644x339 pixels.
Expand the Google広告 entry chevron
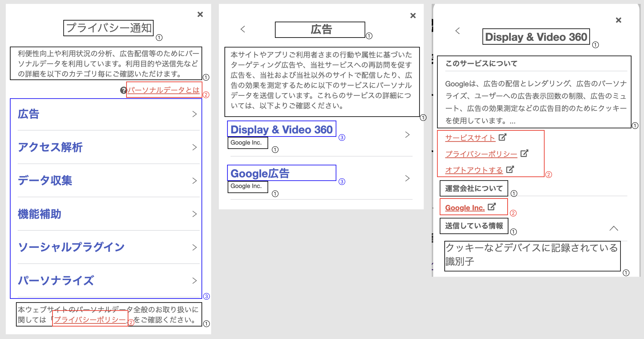click(407, 178)
